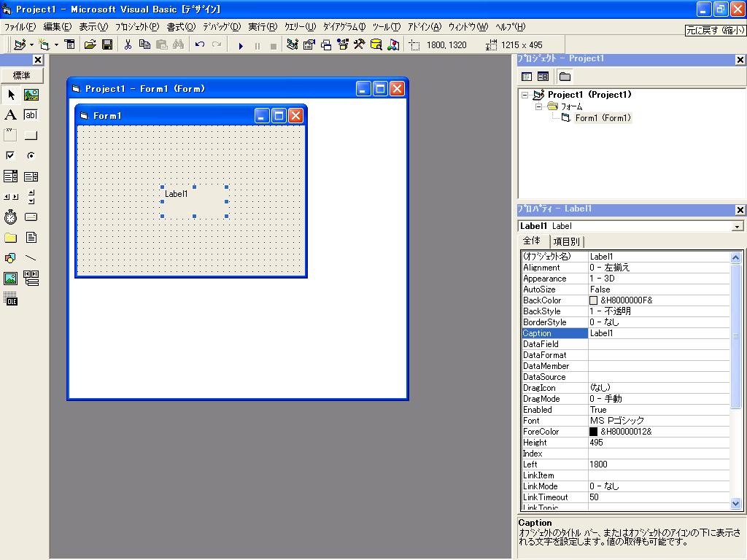Open Add Project dropdown arrow
This screenshot has width=747, height=560.
click(x=31, y=44)
